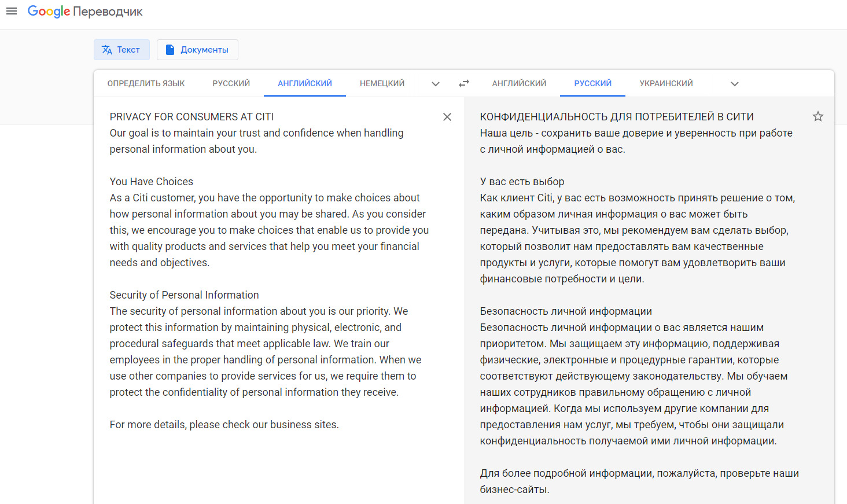
Task: Click the translate icon on Текст button
Action: pyautogui.click(x=107, y=50)
